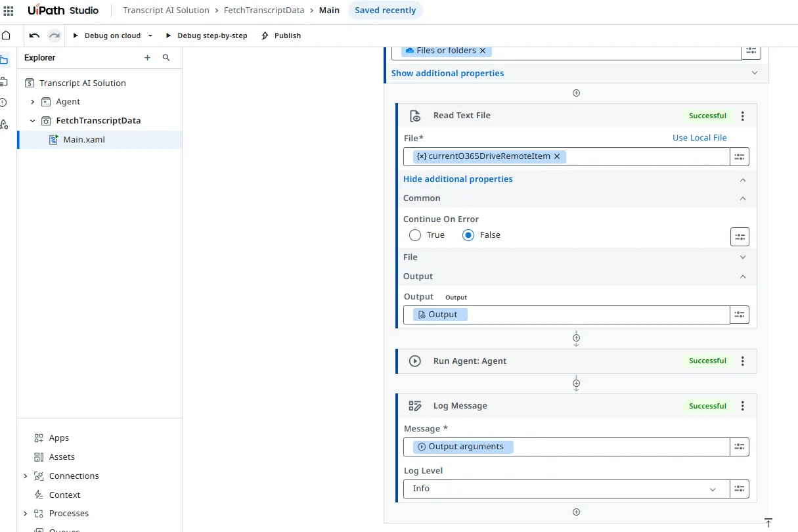The height and width of the screenshot is (532, 798).
Task: Open the Apps resource item
Action: coord(58,438)
